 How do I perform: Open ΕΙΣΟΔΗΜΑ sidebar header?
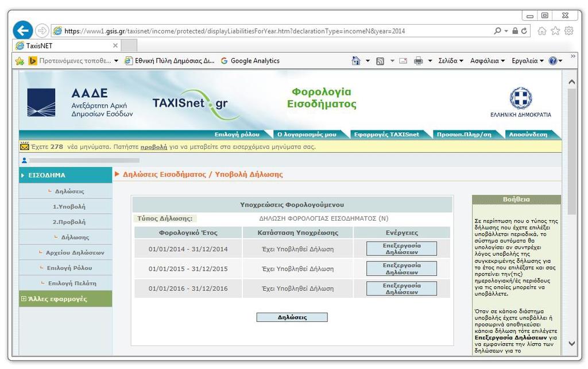[x=65, y=175]
